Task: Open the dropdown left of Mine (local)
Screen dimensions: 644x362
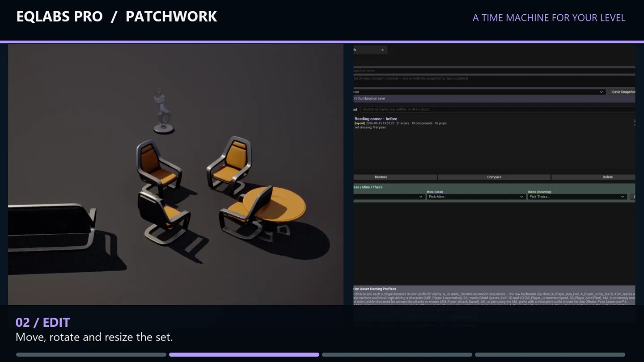Action: tap(389, 197)
